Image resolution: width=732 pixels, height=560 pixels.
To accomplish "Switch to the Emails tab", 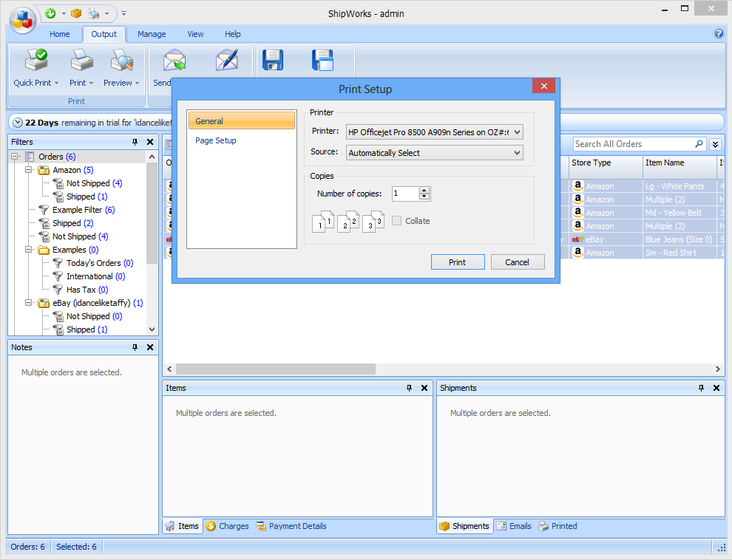I will pos(514,526).
